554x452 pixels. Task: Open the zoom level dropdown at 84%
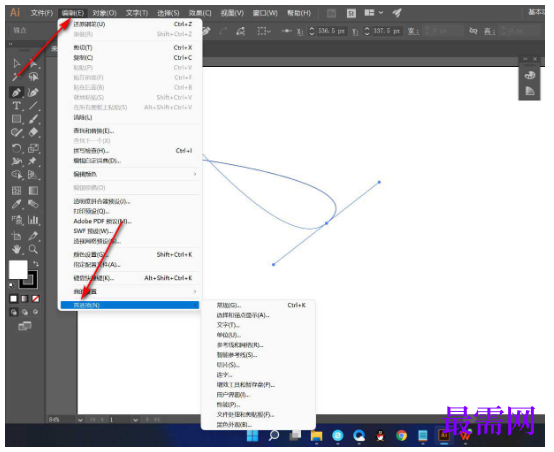tap(80, 420)
